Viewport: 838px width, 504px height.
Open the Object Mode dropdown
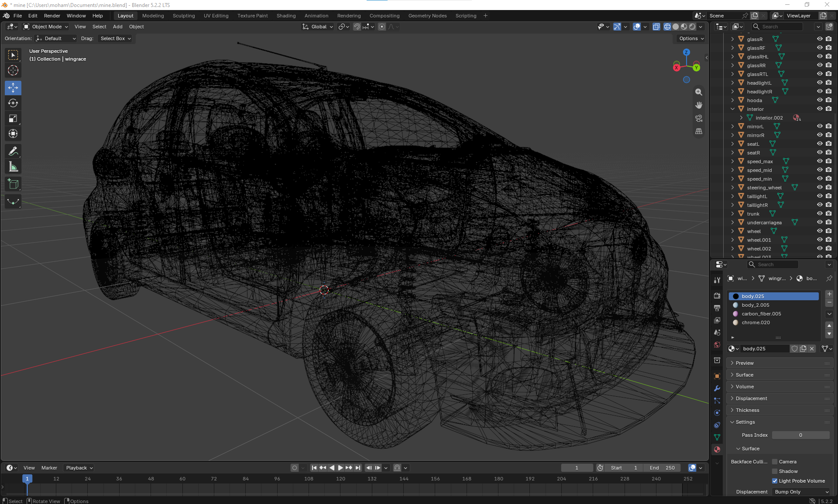coord(46,27)
